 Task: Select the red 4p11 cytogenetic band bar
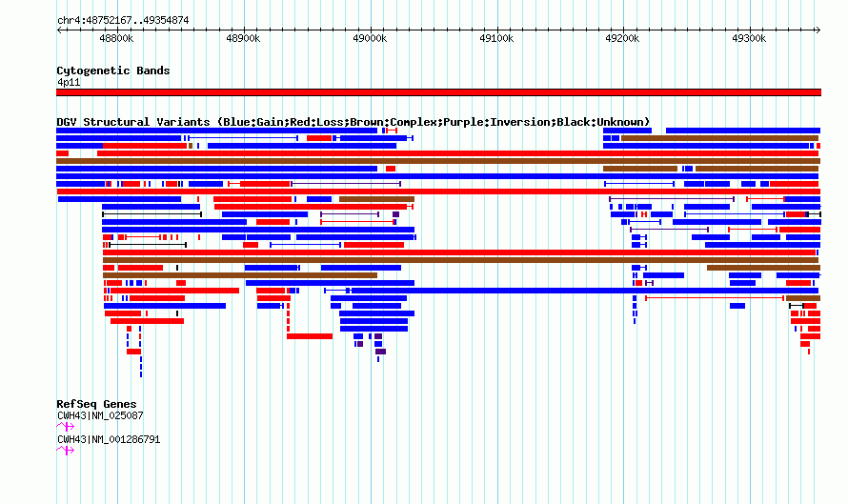pyautogui.click(x=438, y=92)
